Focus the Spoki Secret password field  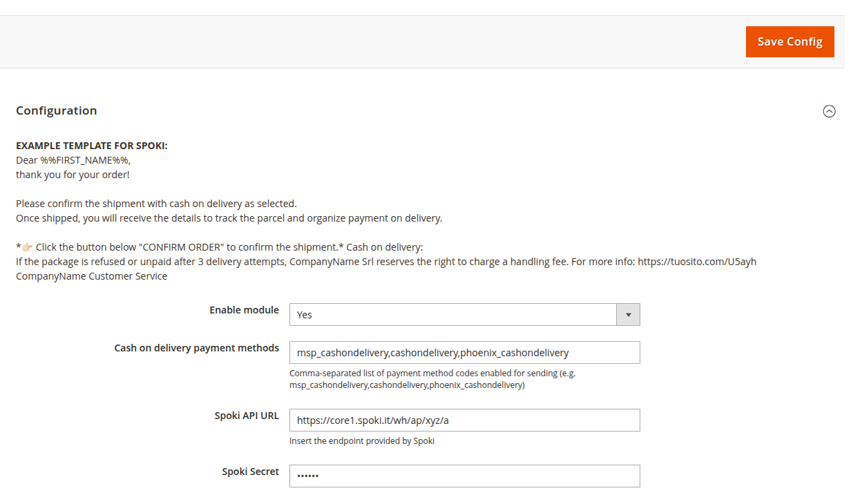coord(464,476)
